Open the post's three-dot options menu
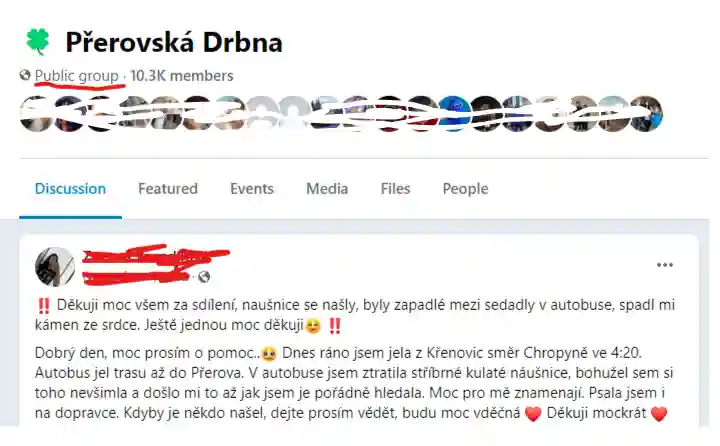 pyautogui.click(x=664, y=265)
